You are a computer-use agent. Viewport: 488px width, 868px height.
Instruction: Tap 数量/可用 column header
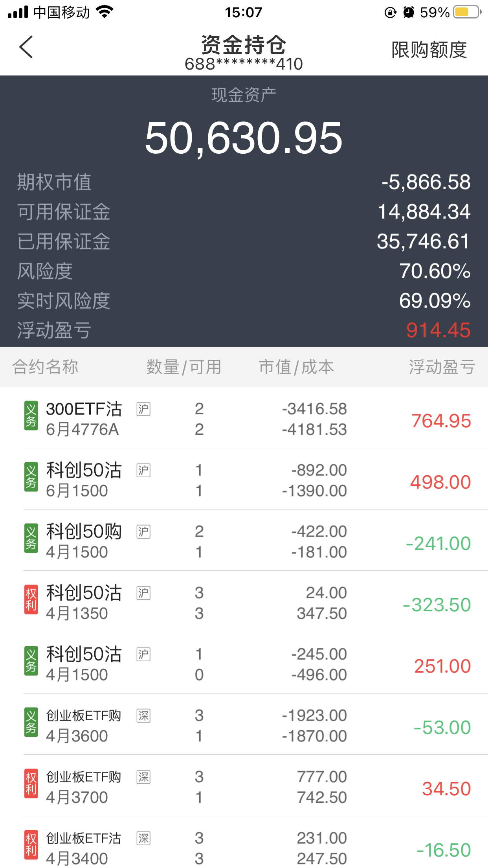click(x=183, y=367)
